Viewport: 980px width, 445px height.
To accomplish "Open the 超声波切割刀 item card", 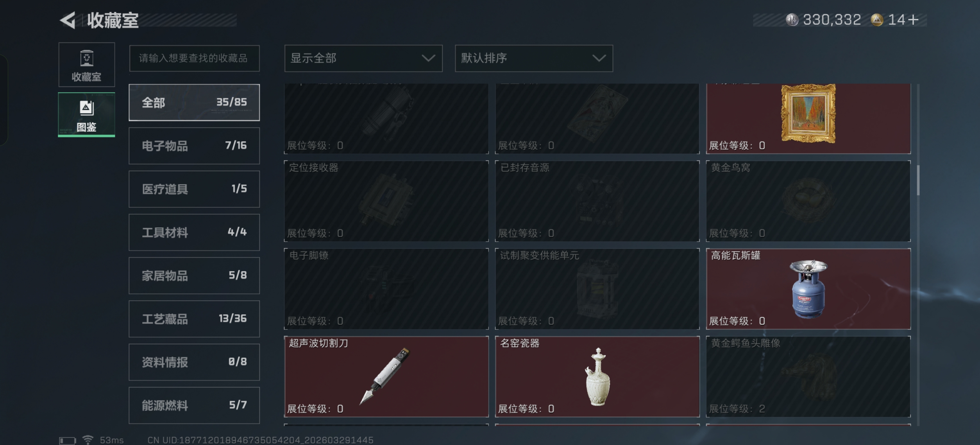I will pos(386,377).
